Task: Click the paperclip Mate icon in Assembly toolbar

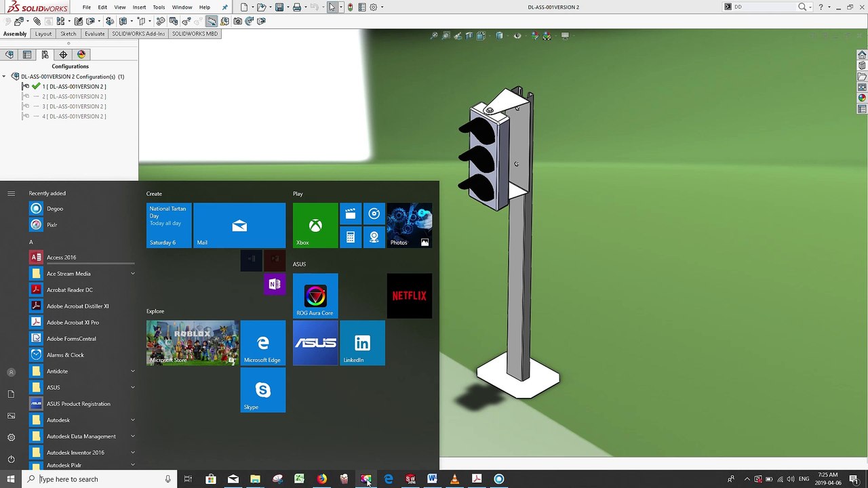Action: point(37,21)
